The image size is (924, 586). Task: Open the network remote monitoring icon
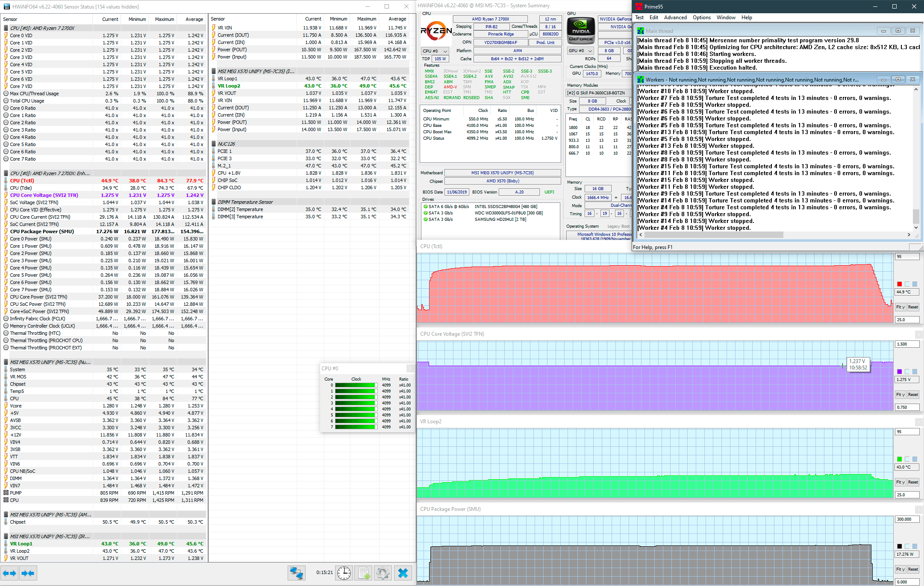(x=296, y=573)
